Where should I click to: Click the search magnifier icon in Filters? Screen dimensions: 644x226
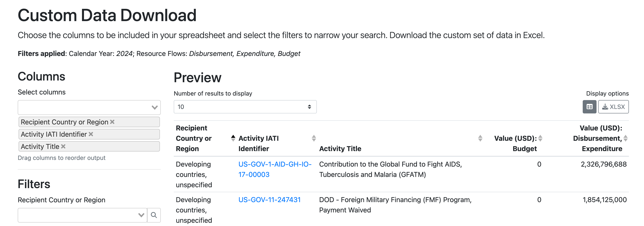154,215
